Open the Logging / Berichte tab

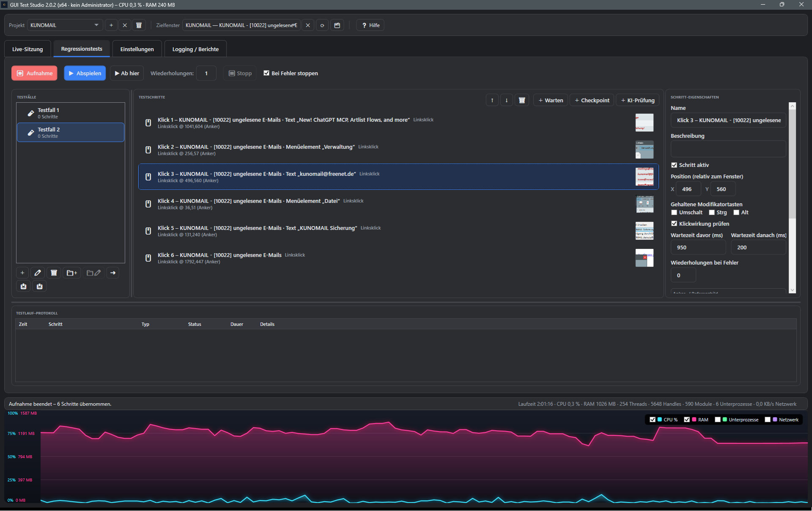[x=195, y=49]
